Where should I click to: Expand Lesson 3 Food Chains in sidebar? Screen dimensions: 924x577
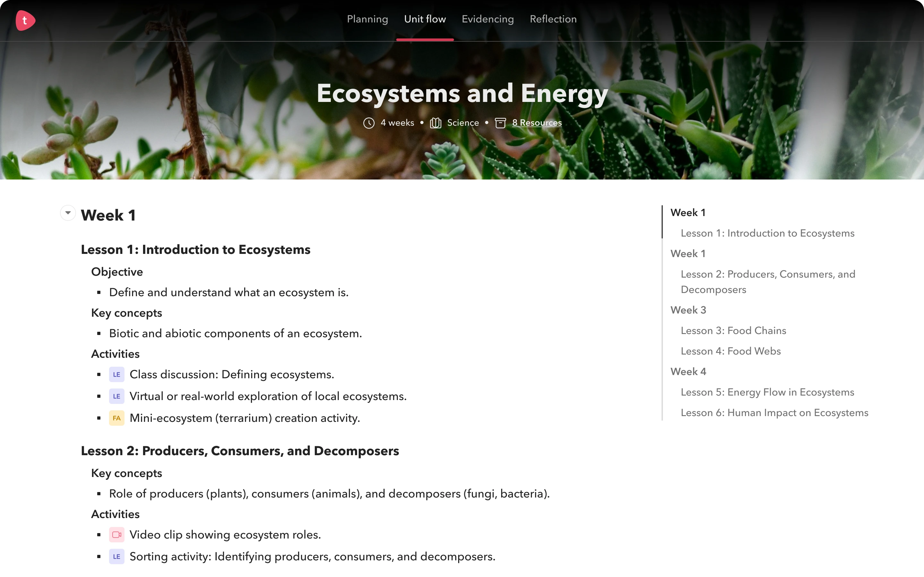pyautogui.click(x=733, y=330)
